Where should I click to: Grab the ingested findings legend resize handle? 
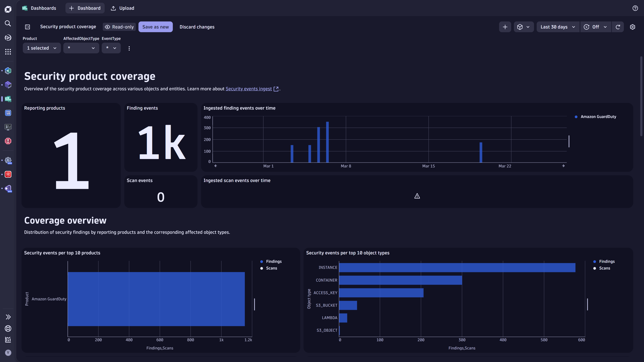(569, 141)
